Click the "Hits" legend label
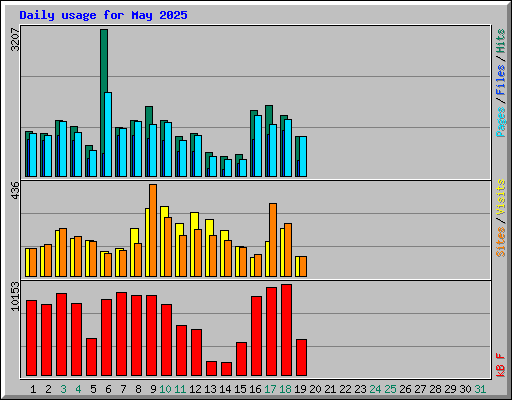 coord(500,41)
